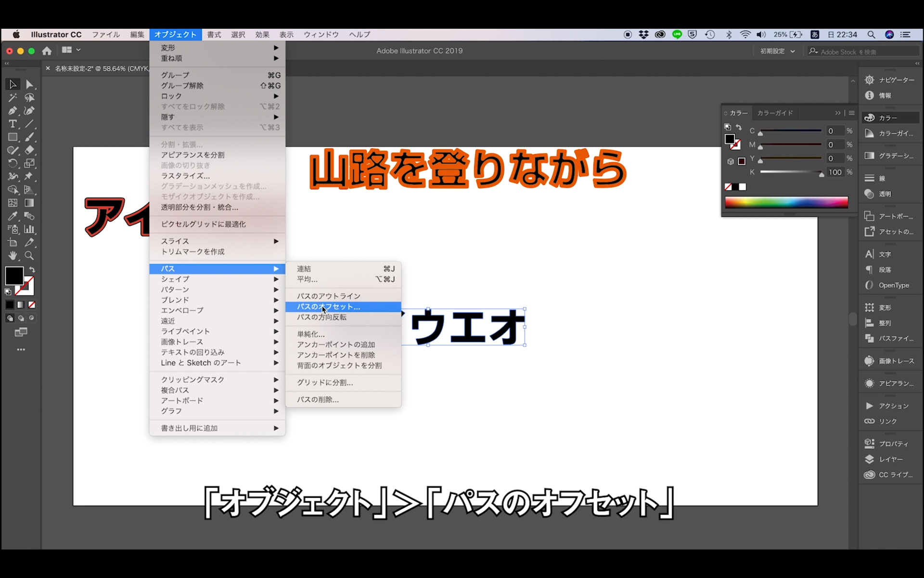Swap fill and stroke in toolbox
Viewport: 924px width, 578px height.
coord(32,270)
